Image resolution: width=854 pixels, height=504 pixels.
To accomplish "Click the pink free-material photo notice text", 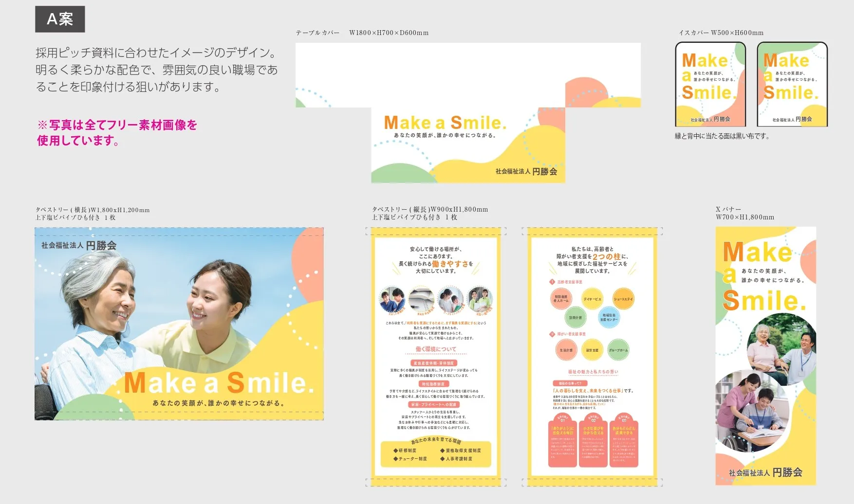I will (x=117, y=132).
